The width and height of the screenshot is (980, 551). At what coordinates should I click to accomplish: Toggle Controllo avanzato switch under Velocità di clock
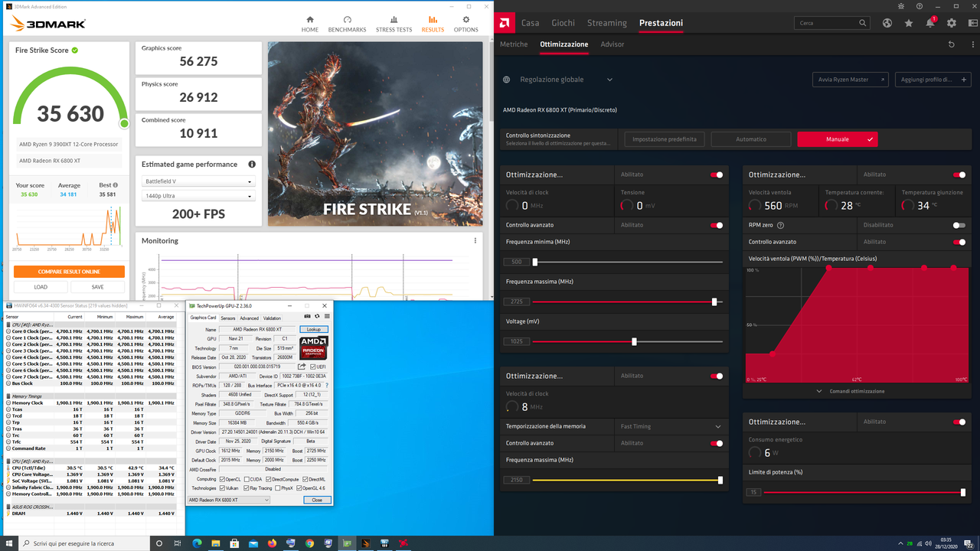(x=717, y=225)
